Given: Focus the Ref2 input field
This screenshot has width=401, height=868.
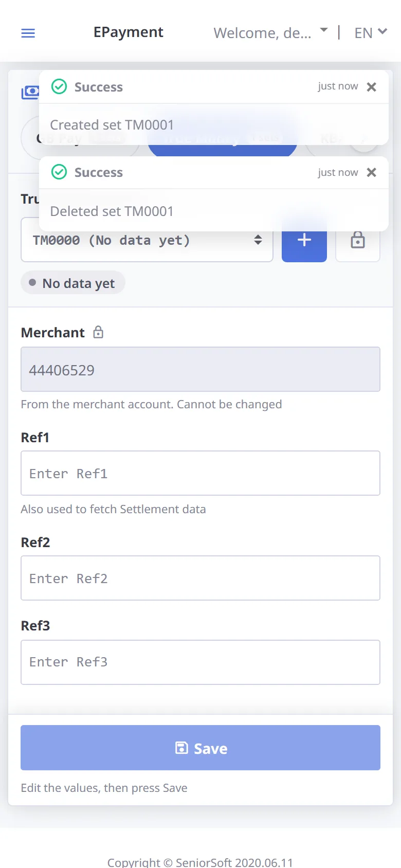Looking at the screenshot, I should (200, 578).
